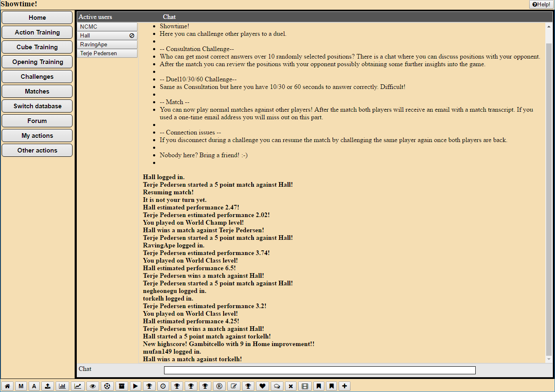Click the 'Active users' panel header
Viewport: 555px width, 392px height.
[x=95, y=17]
